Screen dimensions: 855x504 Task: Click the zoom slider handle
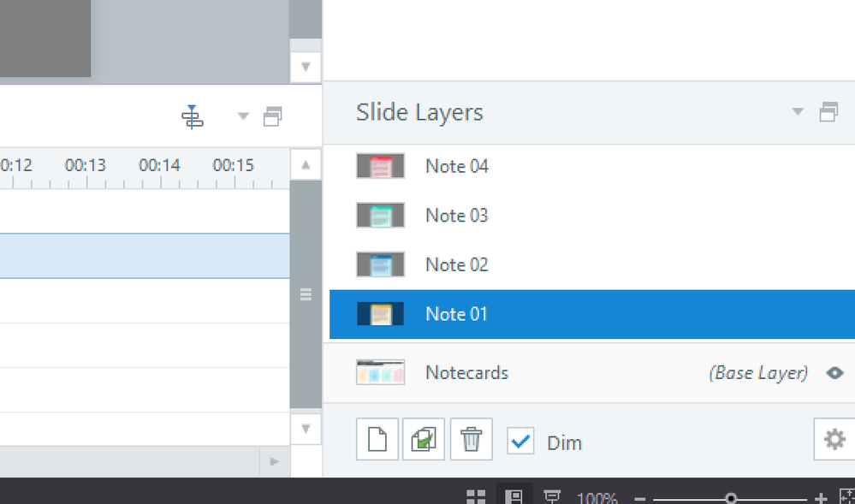pos(730,498)
